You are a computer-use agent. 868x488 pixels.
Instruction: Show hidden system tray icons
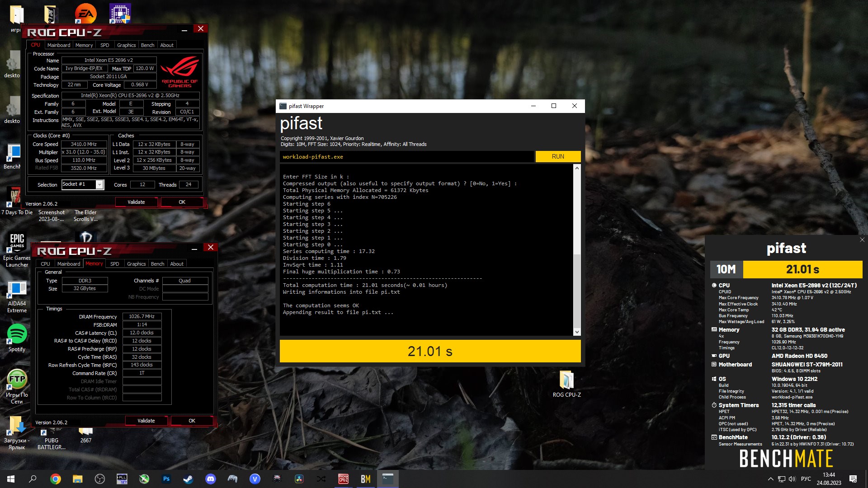coord(770,479)
